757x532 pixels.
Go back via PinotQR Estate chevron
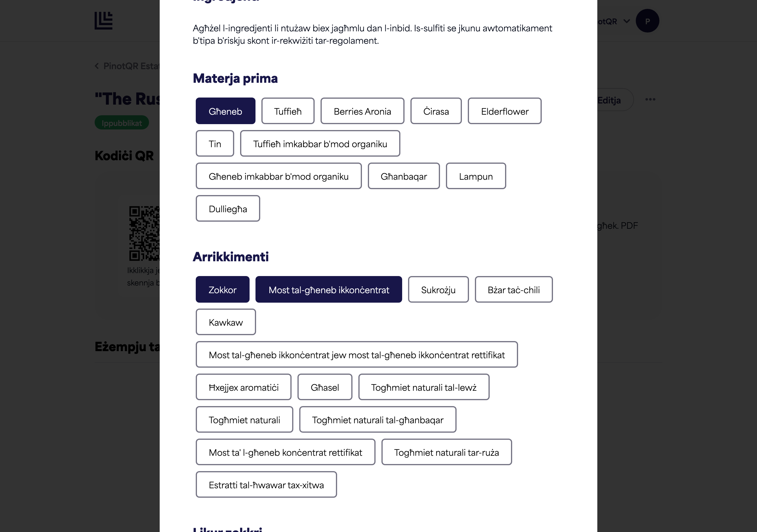pyautogui.click(x=97, y=66)
